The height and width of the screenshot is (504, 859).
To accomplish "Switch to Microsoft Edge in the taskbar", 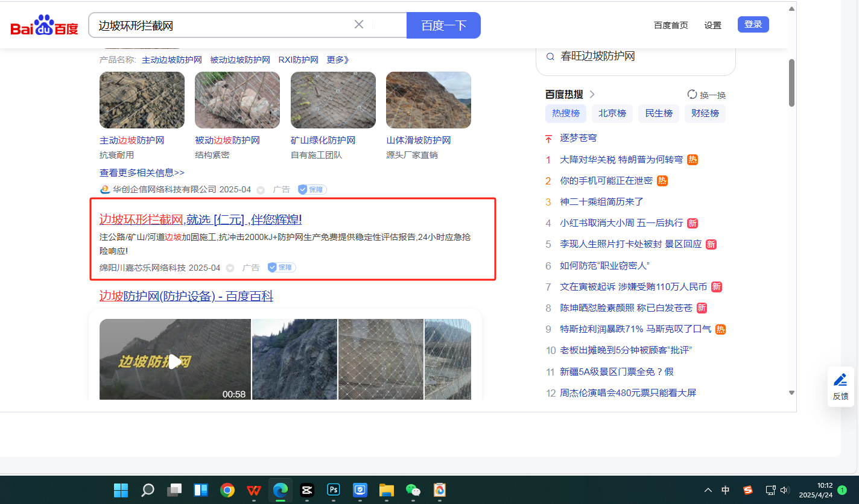I will [x=281, y=490].
